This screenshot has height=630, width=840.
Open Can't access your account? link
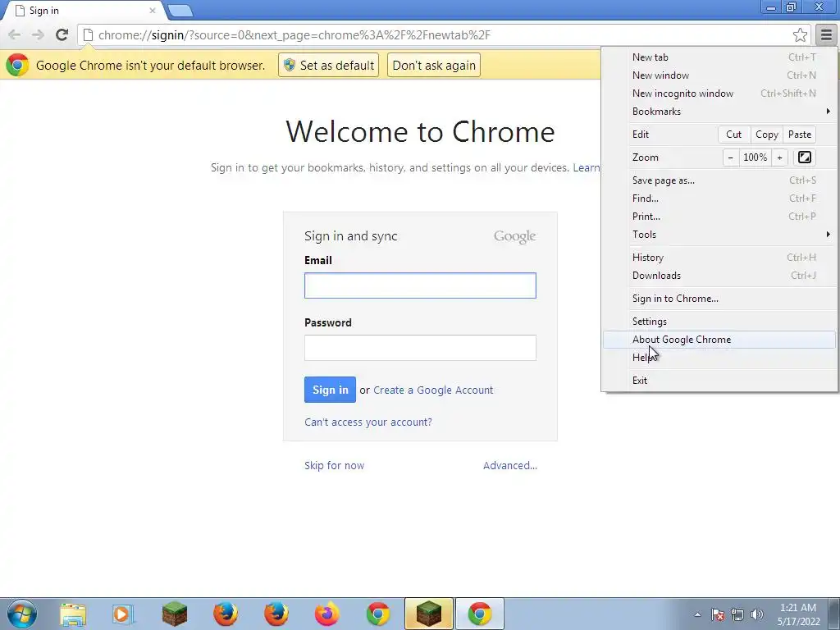(368, 422)
